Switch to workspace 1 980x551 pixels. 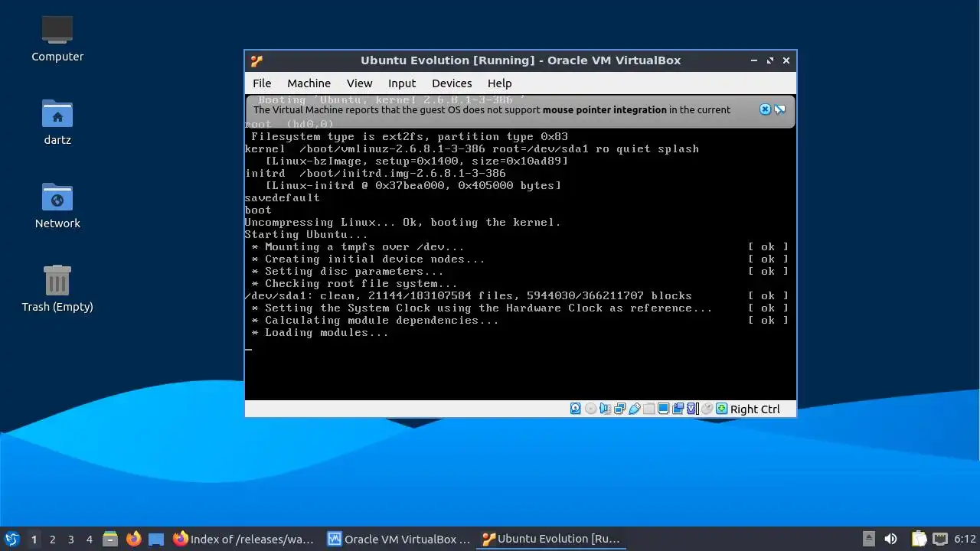(34, 539)
